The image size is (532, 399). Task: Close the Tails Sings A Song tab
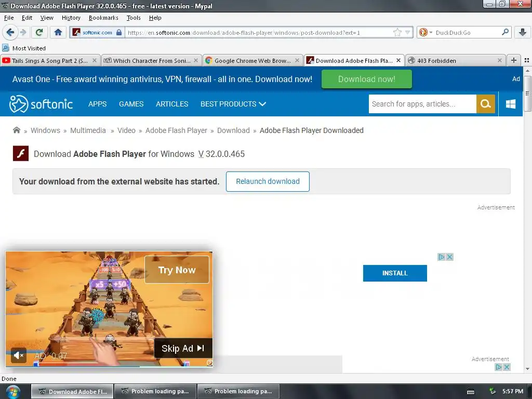[95, 60]
